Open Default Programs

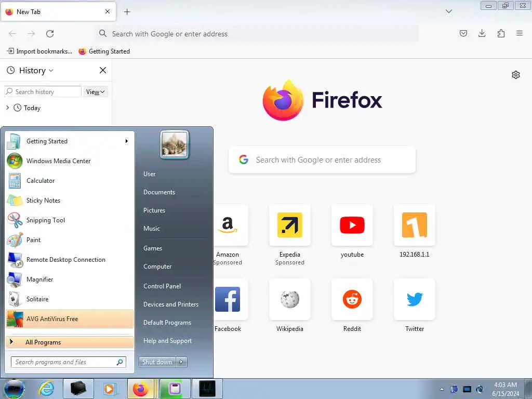pos(167,323)
